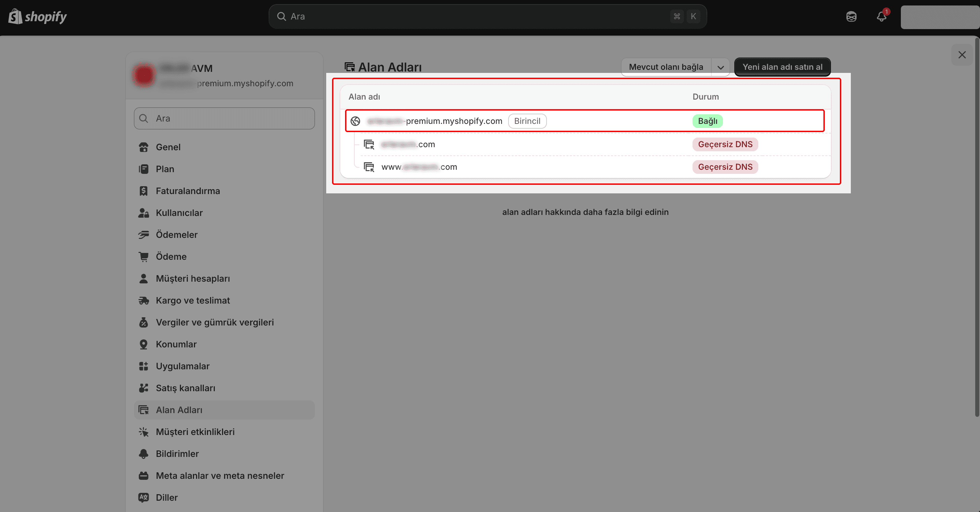
Task: Click the top Ara global search bar
Action: (x=487, y=16)
